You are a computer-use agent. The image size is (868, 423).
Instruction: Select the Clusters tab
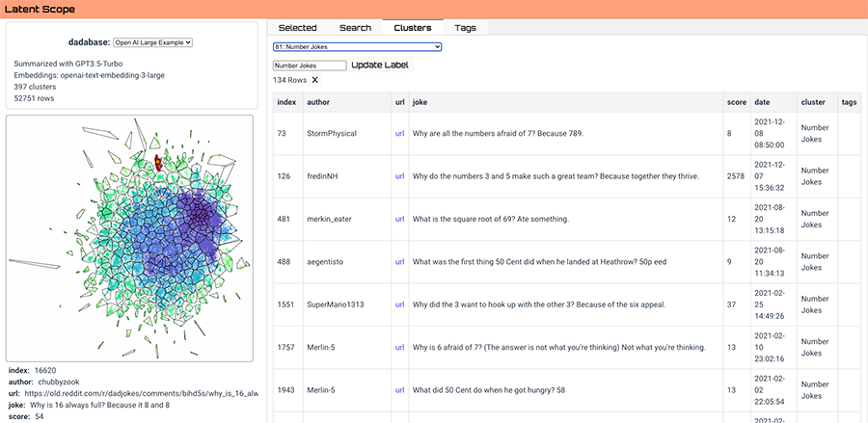[413, 28]
